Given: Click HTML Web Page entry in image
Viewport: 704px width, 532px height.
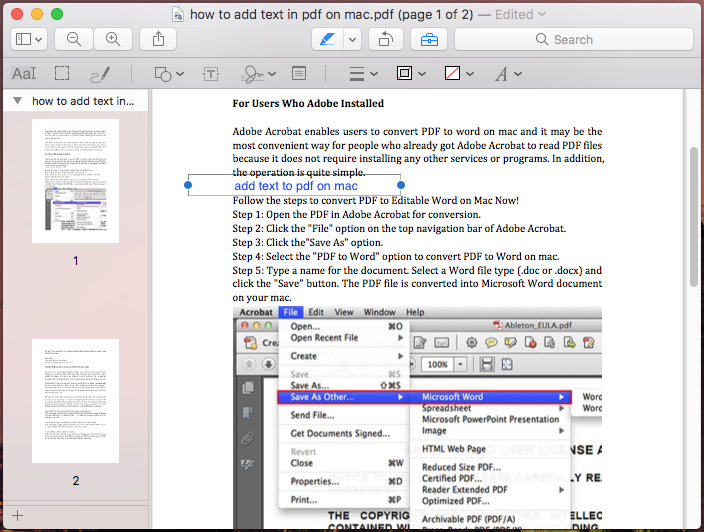Looking at the screenshot, I should [454, 449].
